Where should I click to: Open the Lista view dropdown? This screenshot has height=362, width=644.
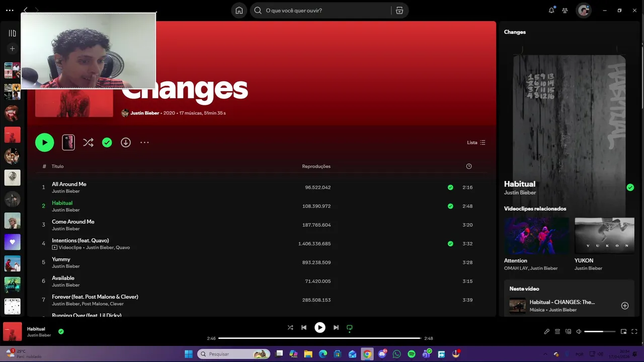tap(476, 142)
